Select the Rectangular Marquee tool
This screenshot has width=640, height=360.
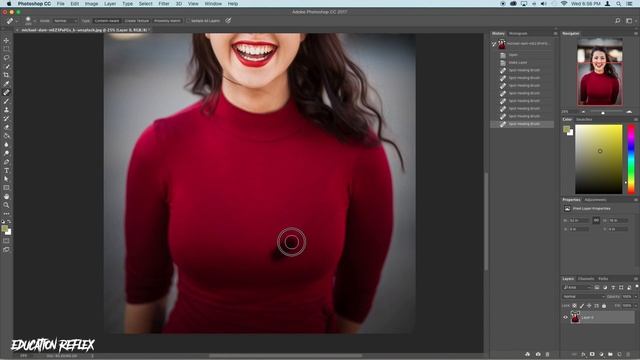point(6,49)
